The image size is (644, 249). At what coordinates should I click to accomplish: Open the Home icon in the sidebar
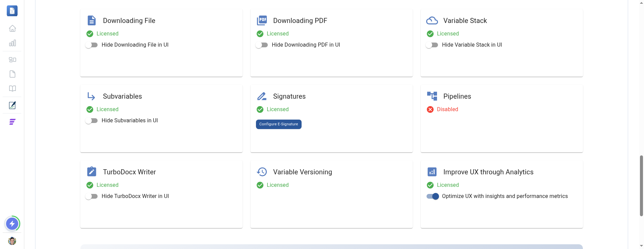[12, 28]
